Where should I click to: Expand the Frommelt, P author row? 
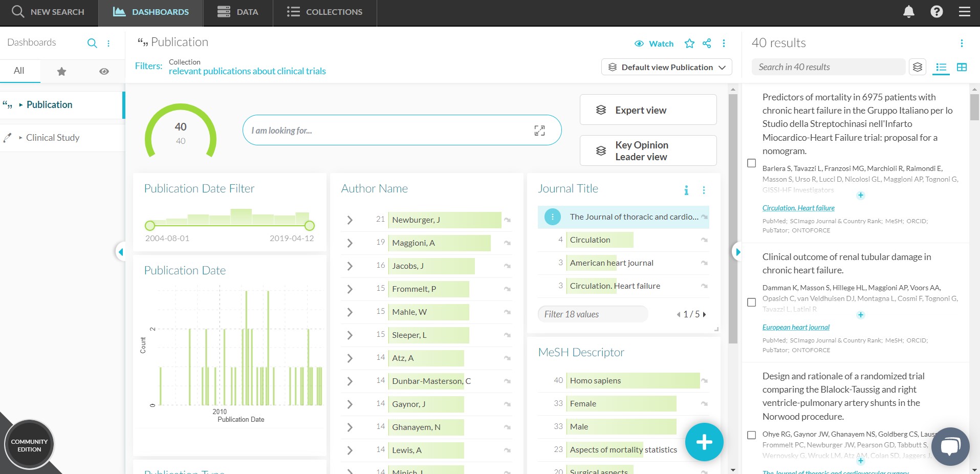click(x=350, y=289)
